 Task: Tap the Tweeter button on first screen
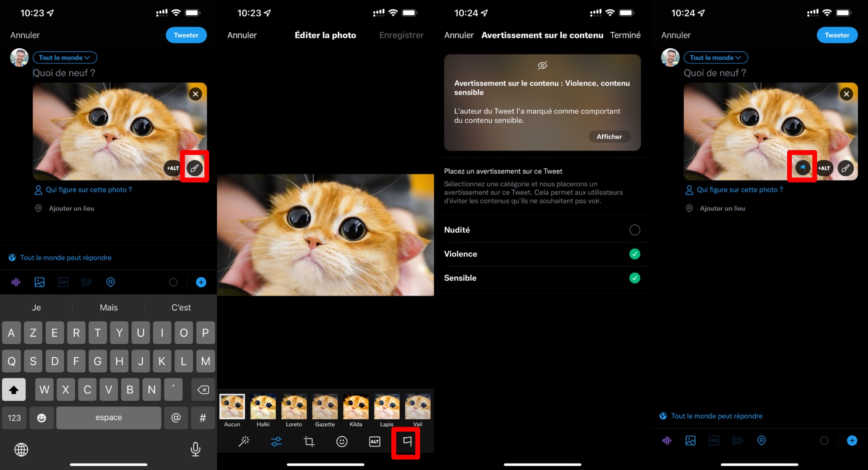[x=186, y=35]
